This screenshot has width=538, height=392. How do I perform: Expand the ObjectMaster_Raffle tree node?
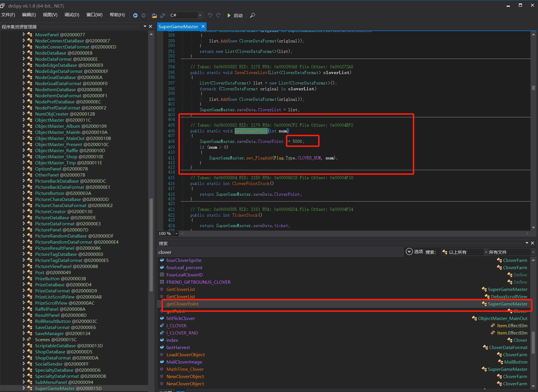pos(24,150)
